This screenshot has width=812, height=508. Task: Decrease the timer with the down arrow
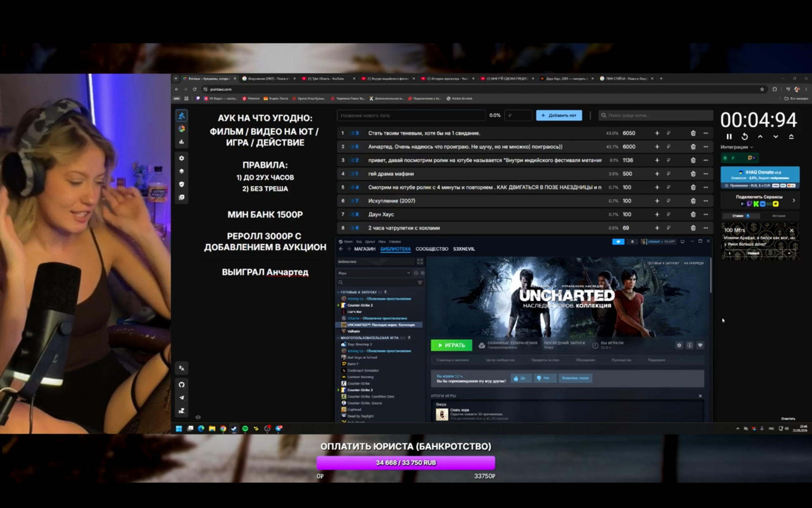point(776,136)
